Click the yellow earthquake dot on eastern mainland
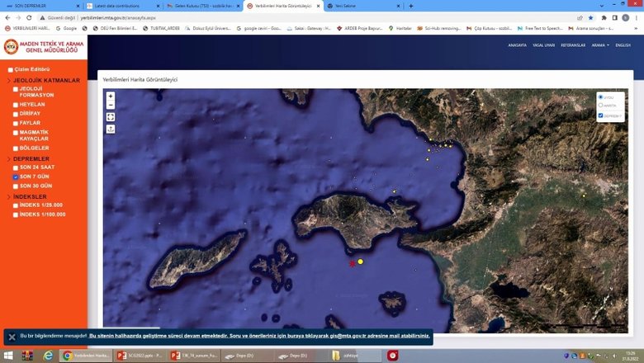Viewport: 644px width, 363px height. [584, 196]
